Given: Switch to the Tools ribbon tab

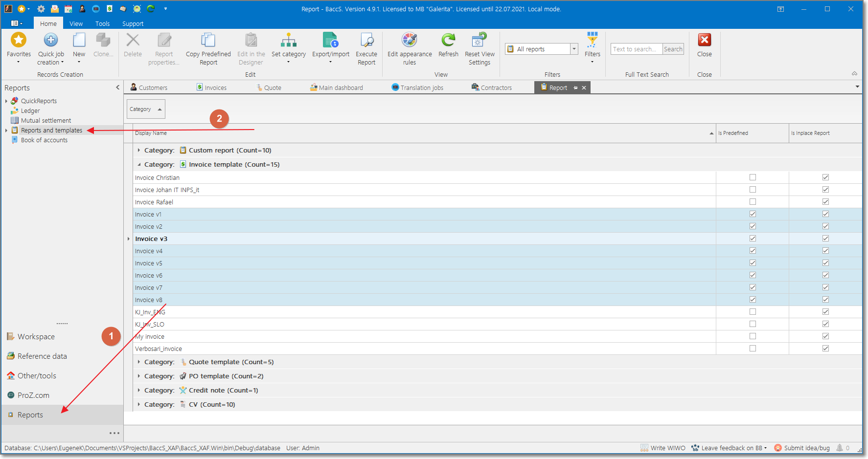Looking at the screenshot, I should 103,23.
